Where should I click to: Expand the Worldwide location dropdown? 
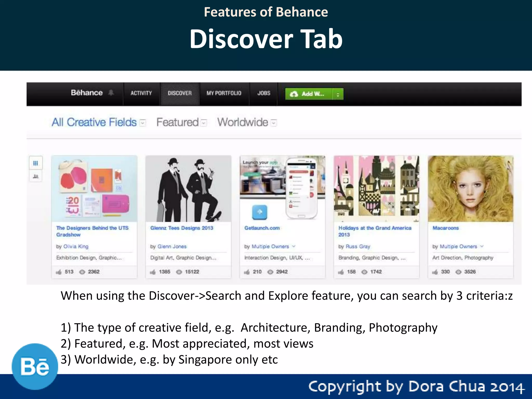pyautogui.click(x=274, y=123)
